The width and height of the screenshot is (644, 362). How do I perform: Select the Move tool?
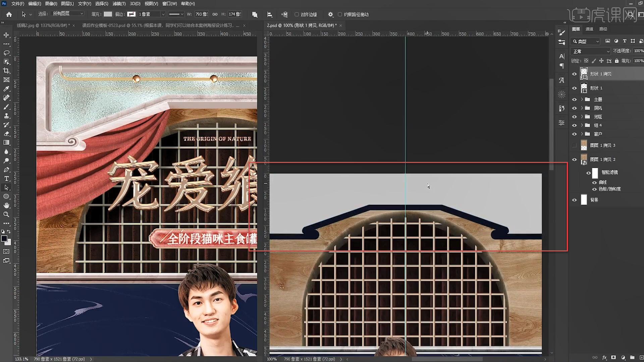tap(6, 35)
